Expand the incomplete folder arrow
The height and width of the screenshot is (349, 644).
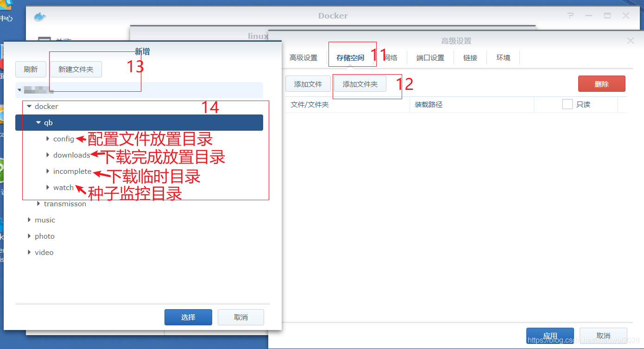point(48,171)
